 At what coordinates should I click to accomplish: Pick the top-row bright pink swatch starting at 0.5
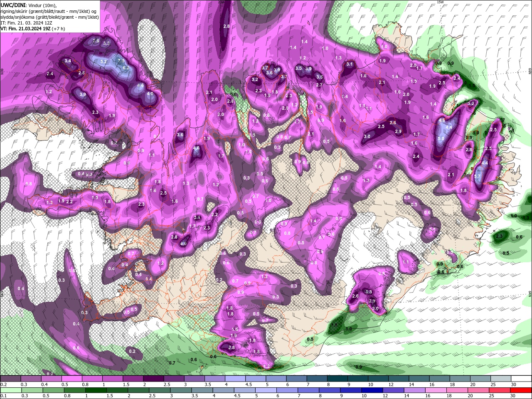coord(72,379)
